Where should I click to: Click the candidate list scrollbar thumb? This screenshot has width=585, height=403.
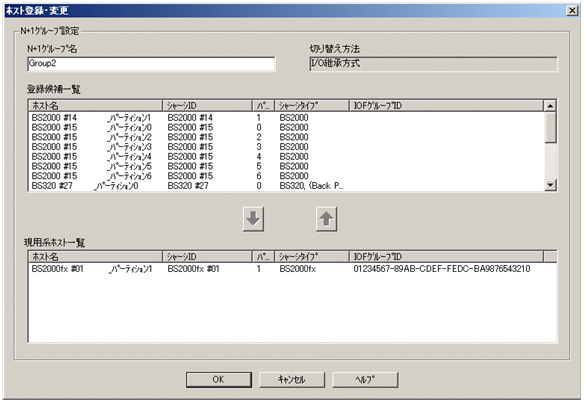tap(550, 127)
